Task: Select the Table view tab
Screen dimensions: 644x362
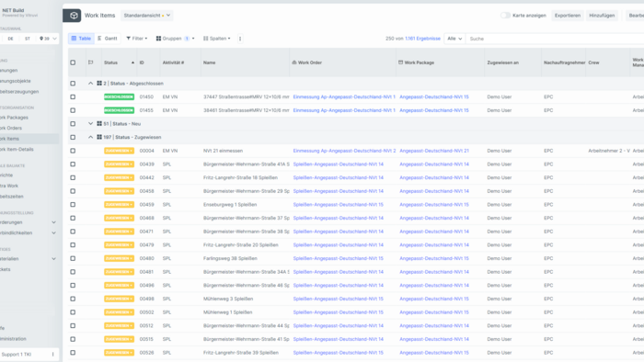Action: (x=81, y=39)
